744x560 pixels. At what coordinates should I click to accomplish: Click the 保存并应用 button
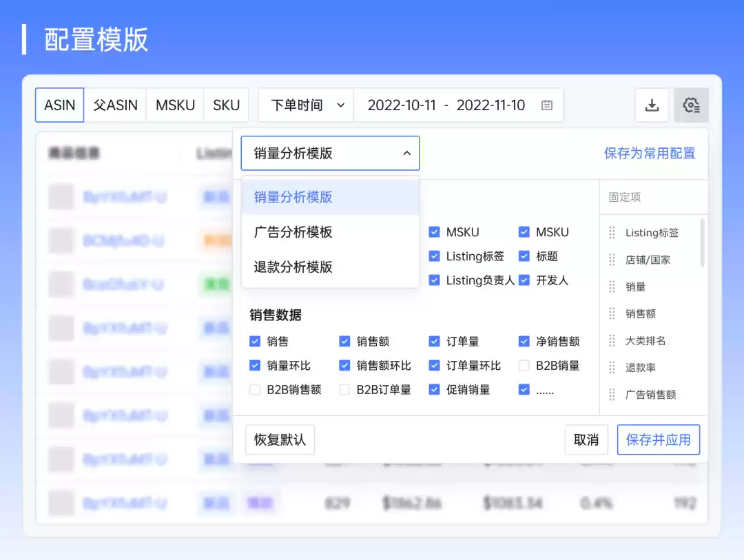(x=658, y=439)
